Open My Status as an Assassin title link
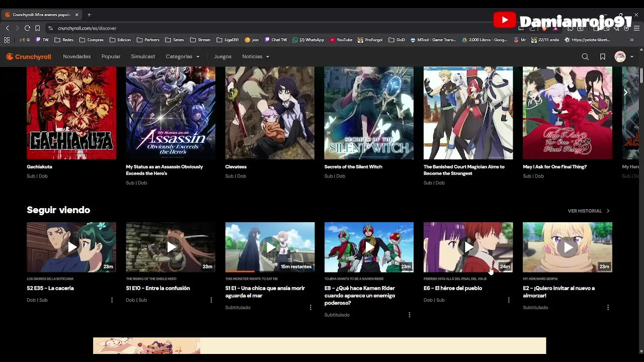644x362 pixels. (165, 170)
